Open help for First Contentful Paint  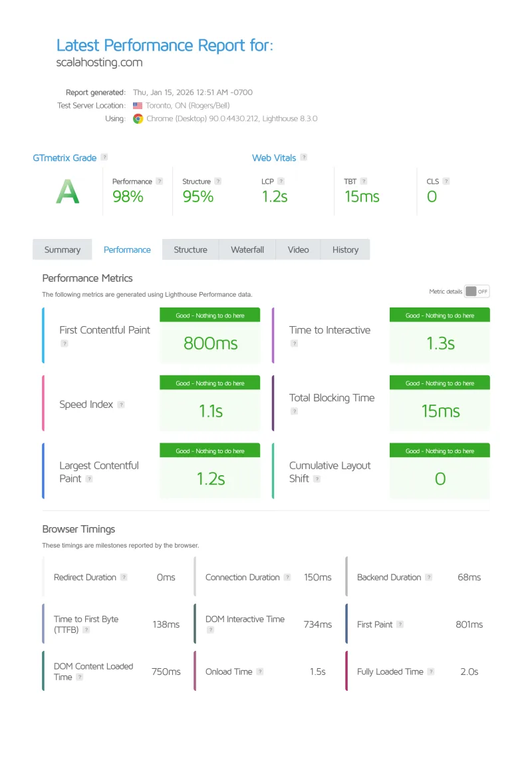tap(65, 344)
